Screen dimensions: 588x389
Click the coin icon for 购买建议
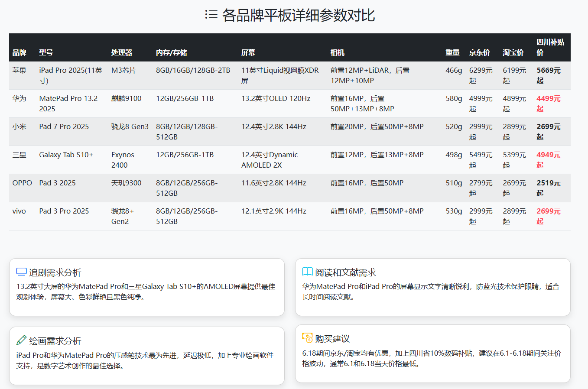pyautogui.click(x=308, y=338)
